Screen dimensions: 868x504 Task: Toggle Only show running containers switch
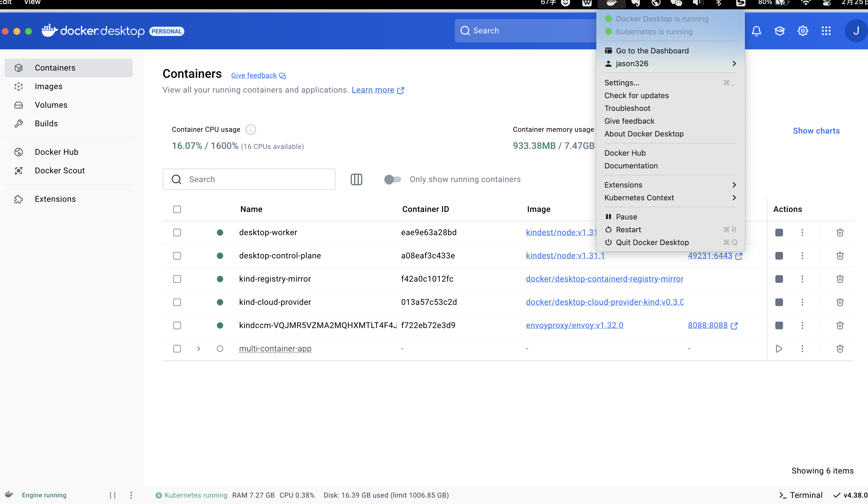coord(393,179)
